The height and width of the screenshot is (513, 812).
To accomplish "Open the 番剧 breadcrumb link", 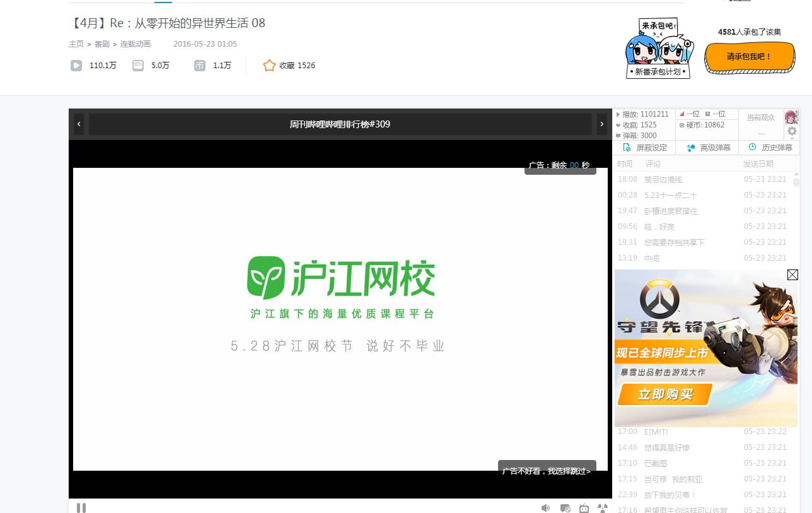I will (x=102, y=44).
